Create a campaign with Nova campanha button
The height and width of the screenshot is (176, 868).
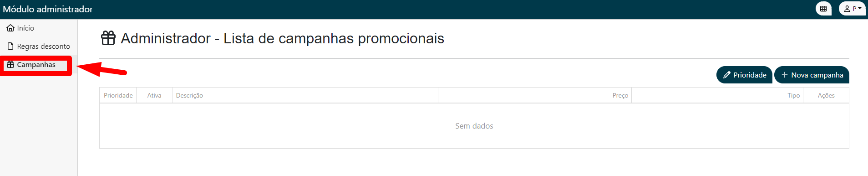point(812,75)
